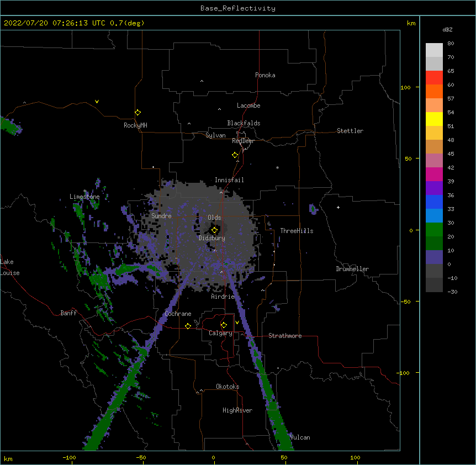Select the bright green 20-30 dBZ legend swatch
The height and width of the screenshot is (465, 476).
click(x=434, y=230)
